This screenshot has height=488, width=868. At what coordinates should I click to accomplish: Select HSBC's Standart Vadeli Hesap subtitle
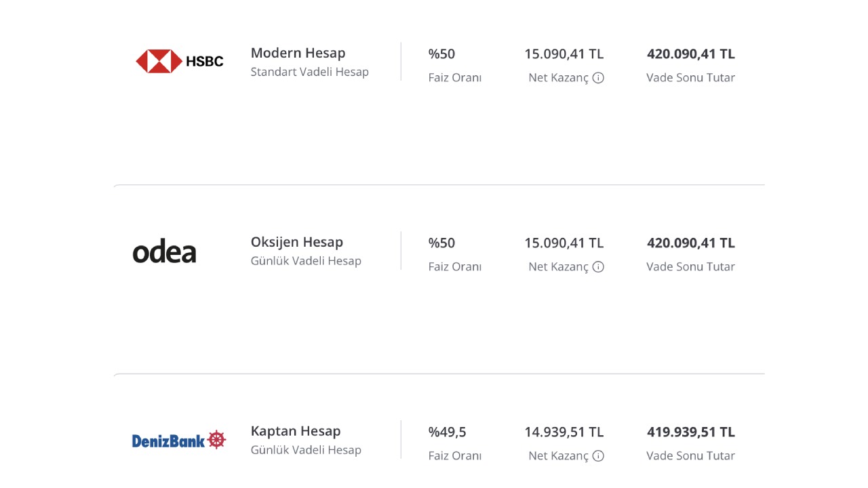click(310, 72)
